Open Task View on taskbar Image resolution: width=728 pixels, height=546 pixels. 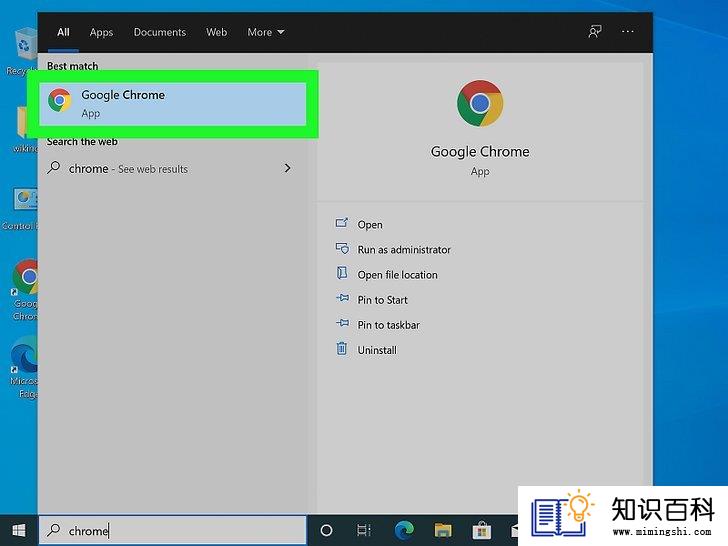tap(364, 530)
